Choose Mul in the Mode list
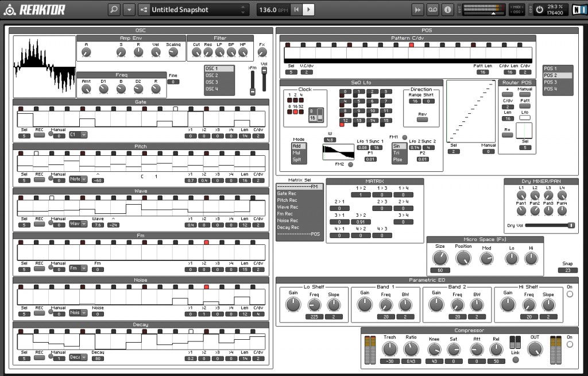This screenshot has height=376, width=588. coord(299,153)
